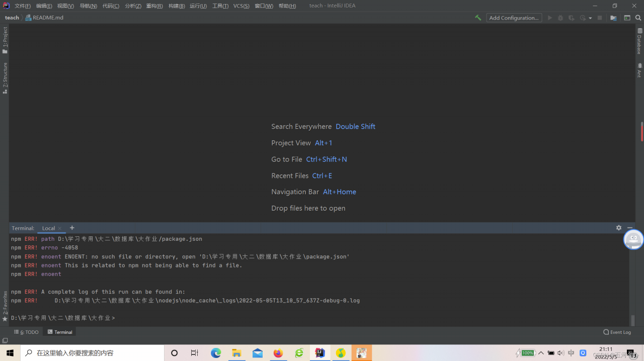The width and height of the screenshot is (644, 361).
Task: Click the Run triangle icon
Action: point(550,18)
